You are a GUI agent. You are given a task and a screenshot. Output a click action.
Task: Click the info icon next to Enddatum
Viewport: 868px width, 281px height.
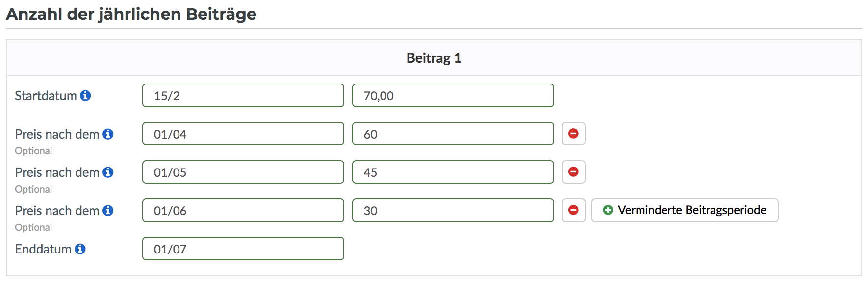[x=80, y=249]
